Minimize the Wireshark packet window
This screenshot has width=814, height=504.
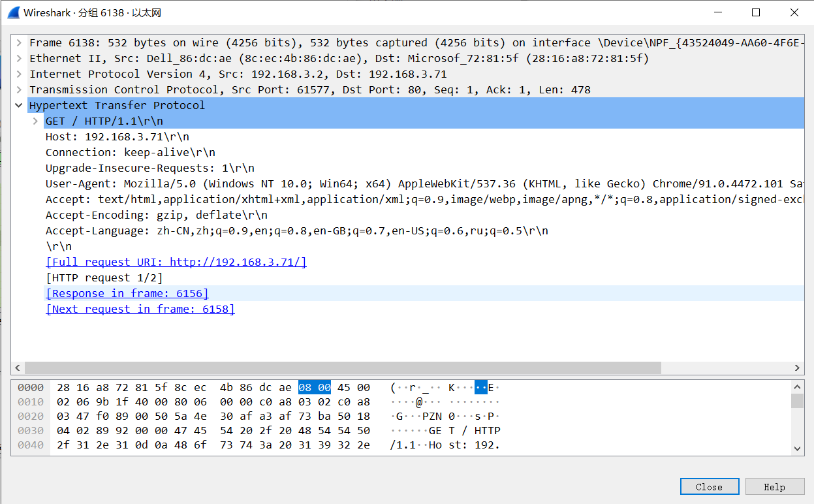[717, 12]
